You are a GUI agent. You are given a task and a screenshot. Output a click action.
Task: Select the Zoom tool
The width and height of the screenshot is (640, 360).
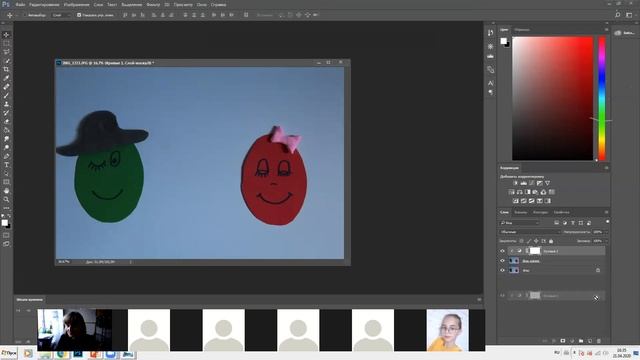(6, 199)
